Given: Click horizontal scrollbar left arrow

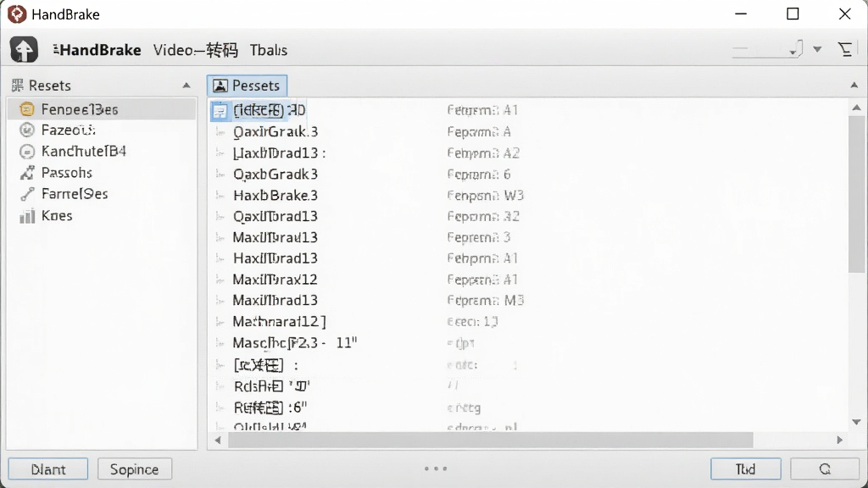Looking at the screenshot, I should coord(218,441).
